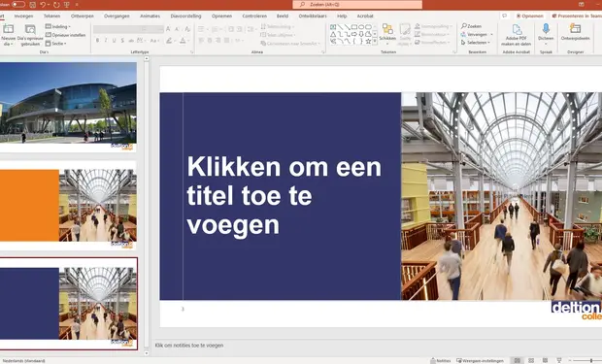602x364 pixels.
Task: Click the notes field 'Klik om notities toe te voegen'
Action: tap(189, 346)
